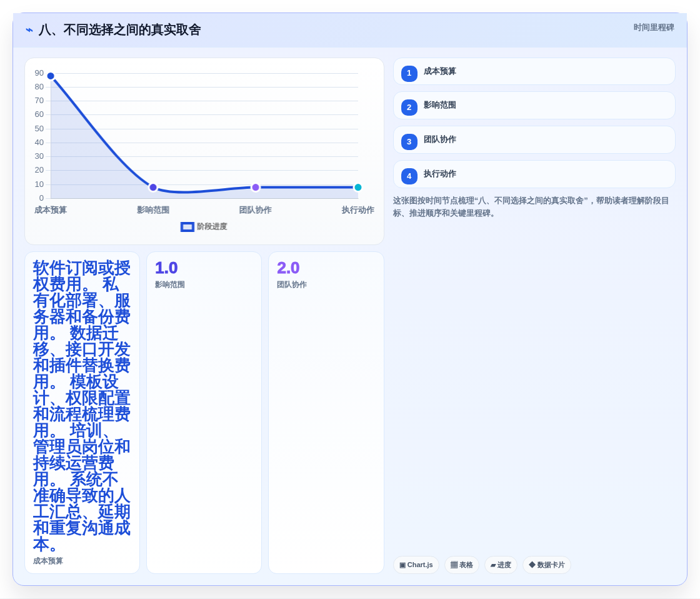Click the 2.0 value in 团队协作 card
Screen dimensions: 700x599
pos(288,268)
